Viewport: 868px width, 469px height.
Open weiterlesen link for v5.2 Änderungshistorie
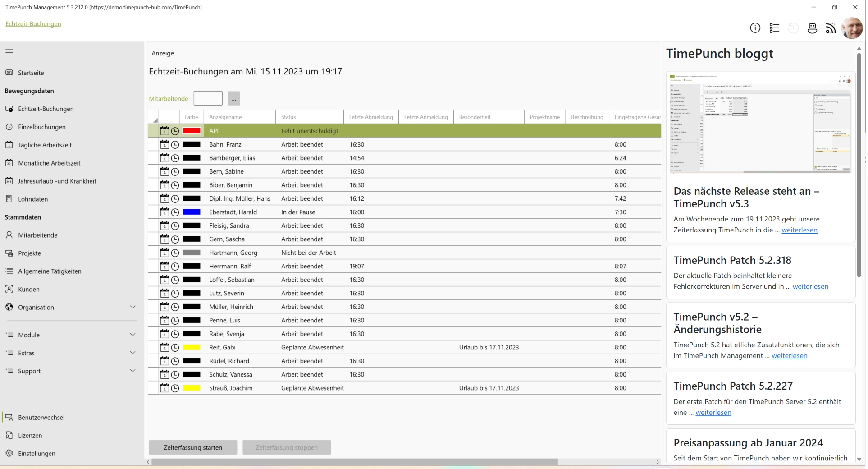pos(789,356)
